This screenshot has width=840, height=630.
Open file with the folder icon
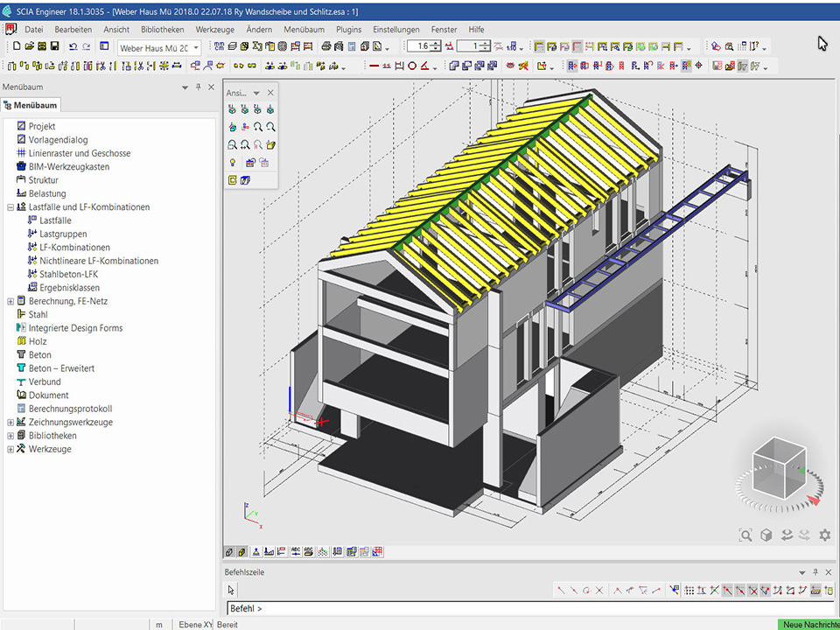[29, 46]
